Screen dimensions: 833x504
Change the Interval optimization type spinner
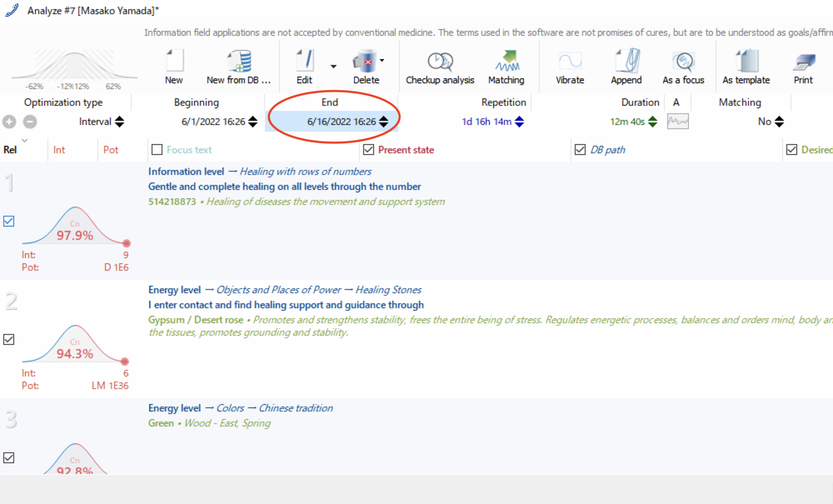120,122
